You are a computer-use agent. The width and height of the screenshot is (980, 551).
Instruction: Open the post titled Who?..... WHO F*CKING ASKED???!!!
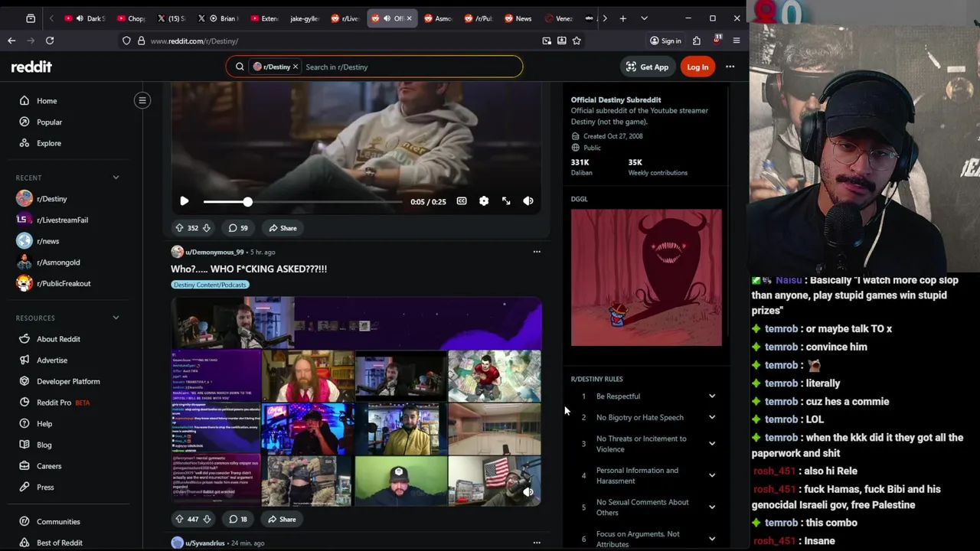click(x=249, y=269)
